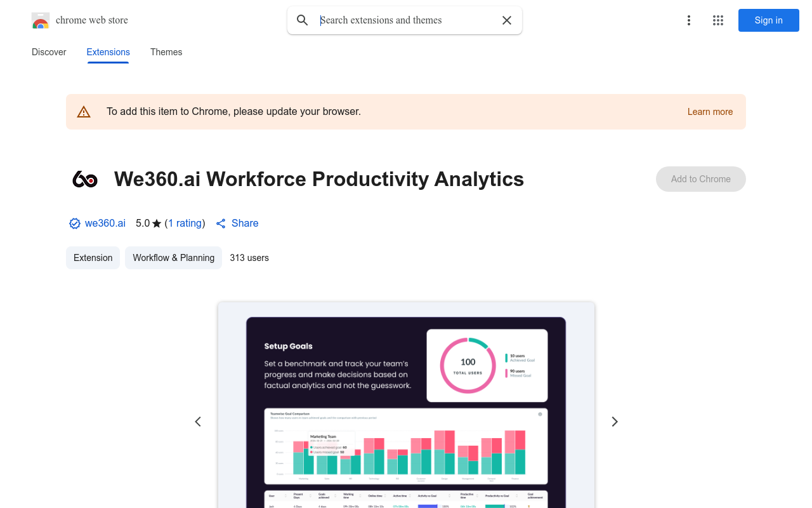Open the Workflow & Planning category chip
812x508 pixels.
(x=173, y=258)
